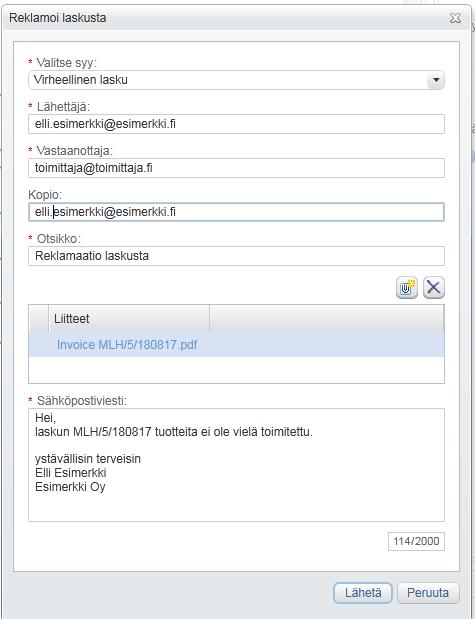Select the attachment row's left selector cell

(x=39, y=345)
